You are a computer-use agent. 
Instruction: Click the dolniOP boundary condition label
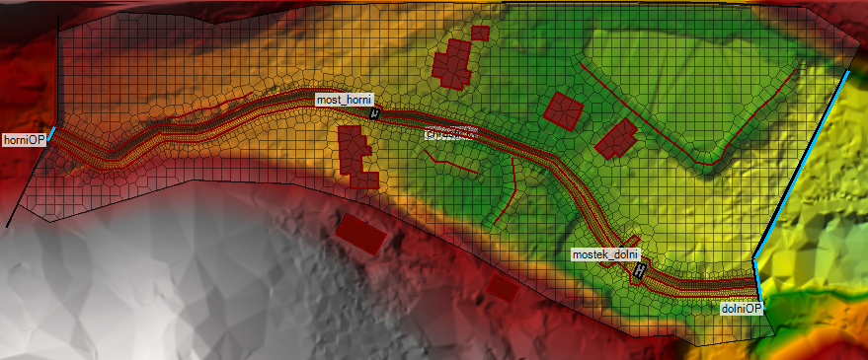coord(742,309)
